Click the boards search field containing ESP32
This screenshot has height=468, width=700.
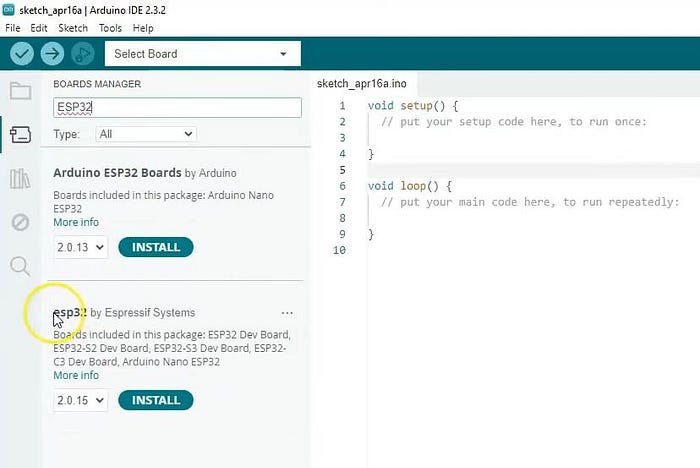pyautogui.click(x=177, y=108)
